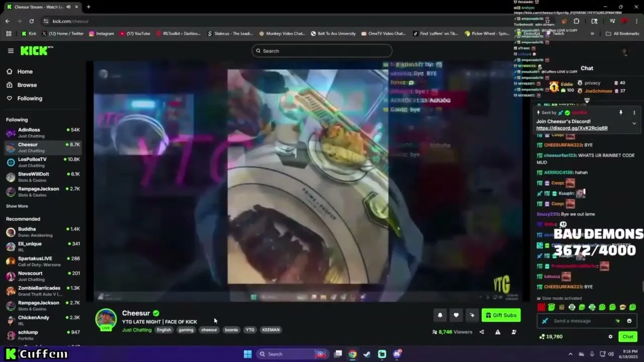Expand the chat leaderboard handle
Screen dimensions: 644x362
(587, 101)
